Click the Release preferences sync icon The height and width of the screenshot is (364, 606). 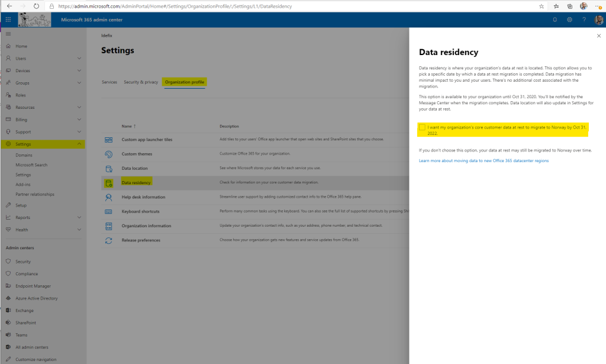click(109, 240)
